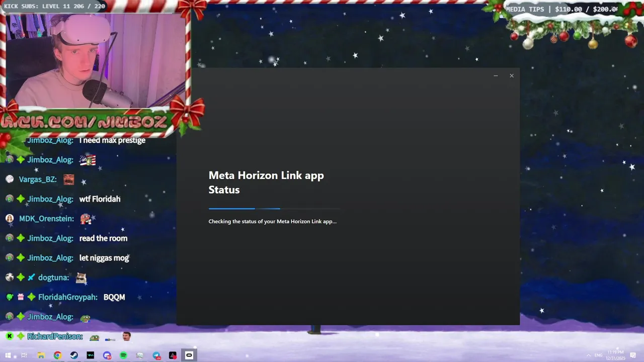Click the chat message 'read the room'

pyautogui.click(x=103, y=238)
